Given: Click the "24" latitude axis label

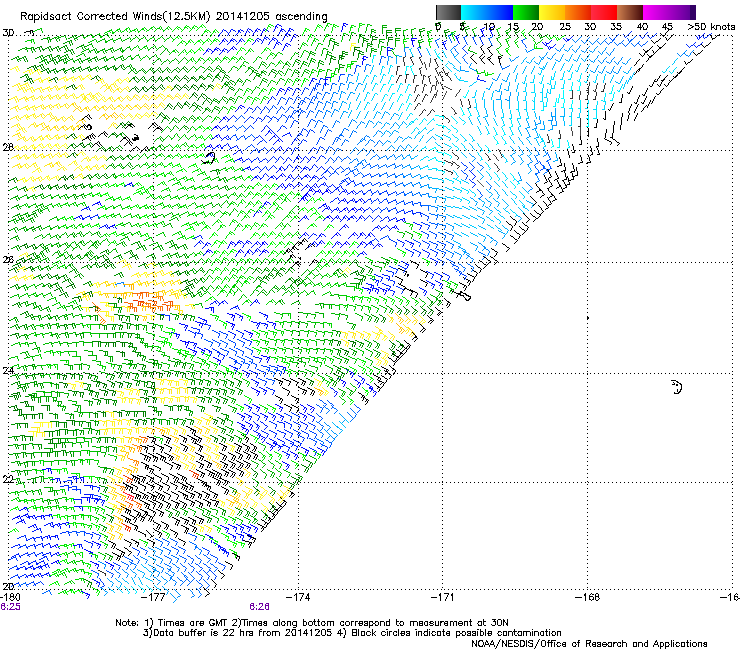Looking at the screenshot, I should point(8,371).
